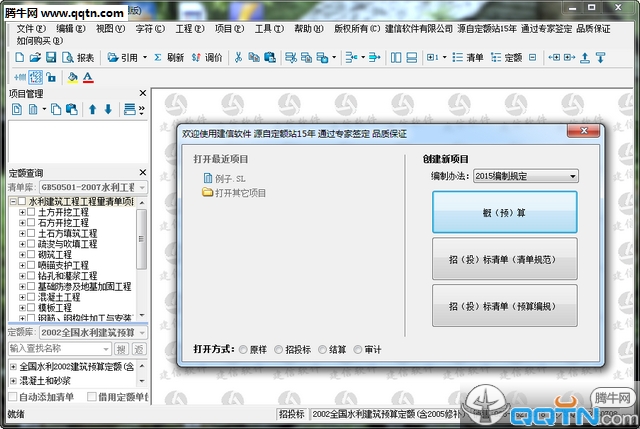Screen dimensions: 640x429
Task: Select the 招投标 open mode radio button
Action: tap(278, 350)
